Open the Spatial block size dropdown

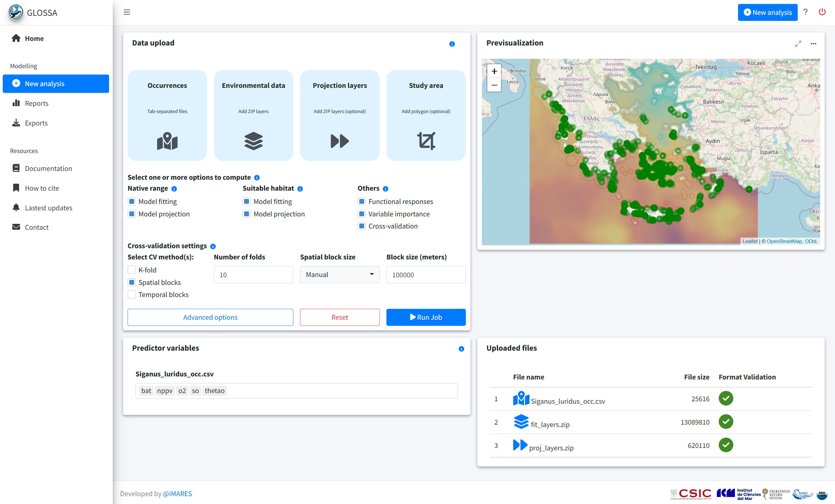coord(339,275)
